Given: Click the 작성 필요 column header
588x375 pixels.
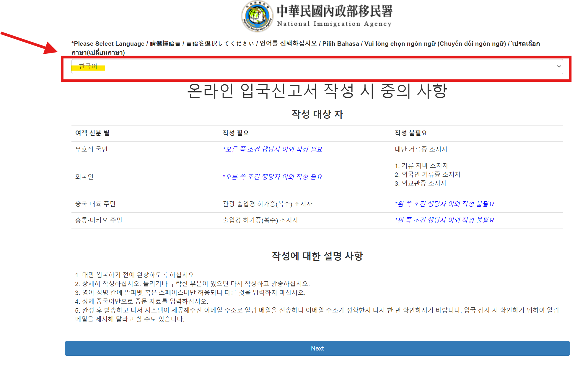Looking at the screenshot, I should click(235, 133).
